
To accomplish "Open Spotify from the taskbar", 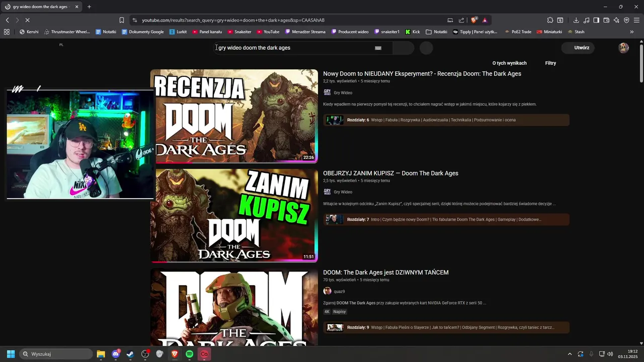I will 189,354.
